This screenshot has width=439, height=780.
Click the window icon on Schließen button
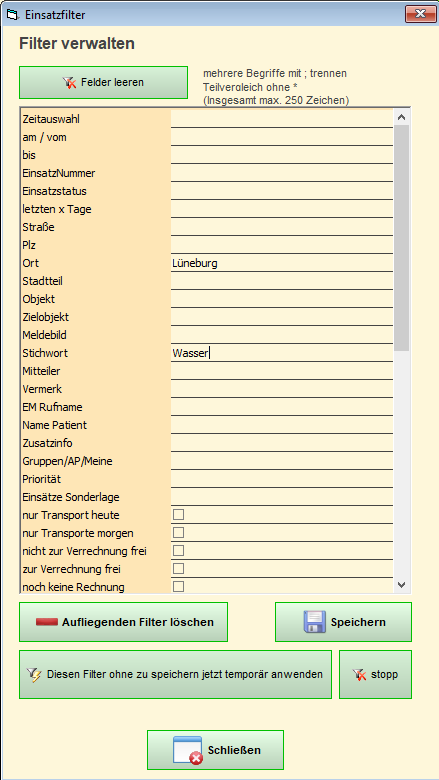point(187,750)
